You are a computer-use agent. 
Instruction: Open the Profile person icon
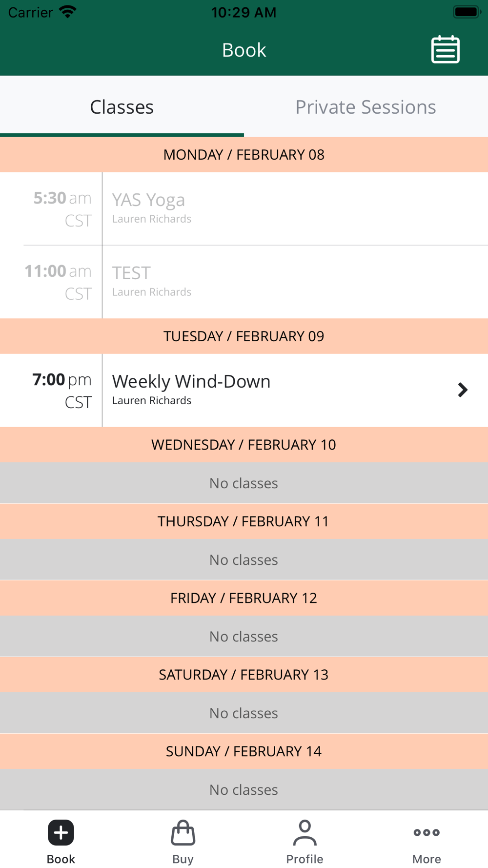click(305, 832)
